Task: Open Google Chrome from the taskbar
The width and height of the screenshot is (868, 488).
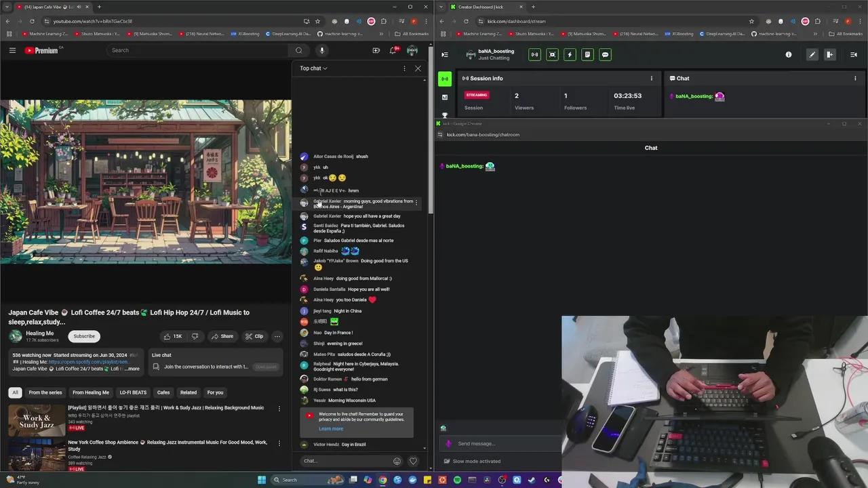Action: point(383,480)
